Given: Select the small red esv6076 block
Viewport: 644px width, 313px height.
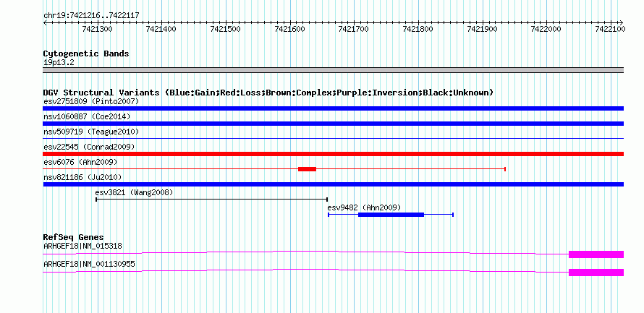Looking at the screenshot, I should click(308, 169).
